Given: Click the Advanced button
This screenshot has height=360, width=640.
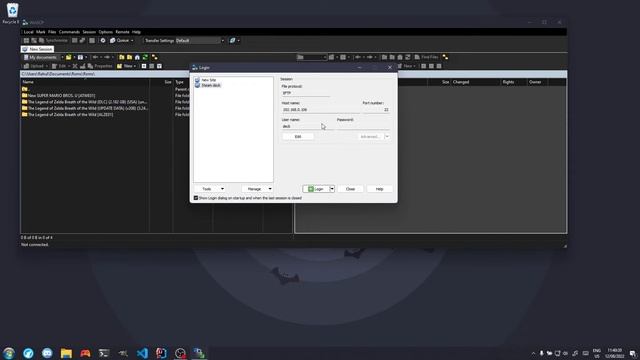Looking at the screenshot, I should [x=371, y=137].
